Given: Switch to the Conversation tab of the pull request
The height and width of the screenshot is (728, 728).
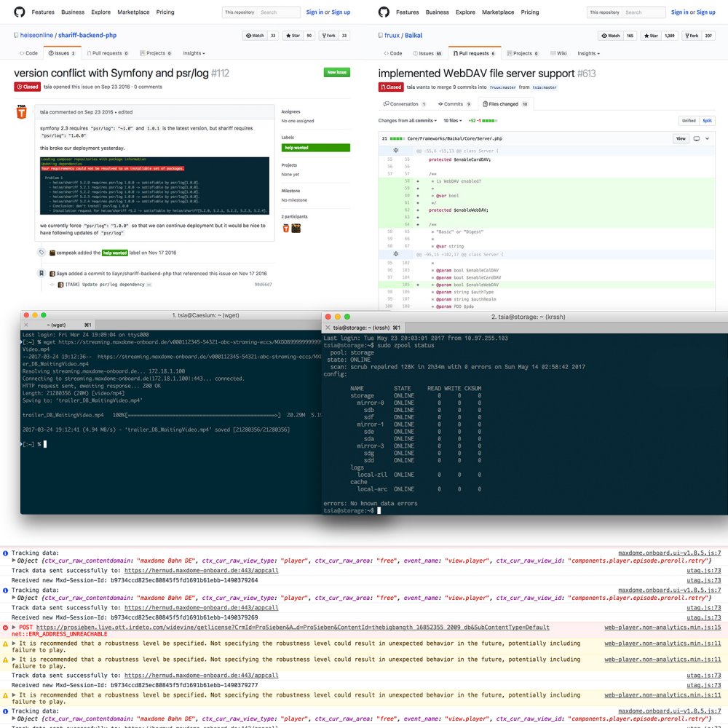Looking at the screenshot, I should 405,104.
